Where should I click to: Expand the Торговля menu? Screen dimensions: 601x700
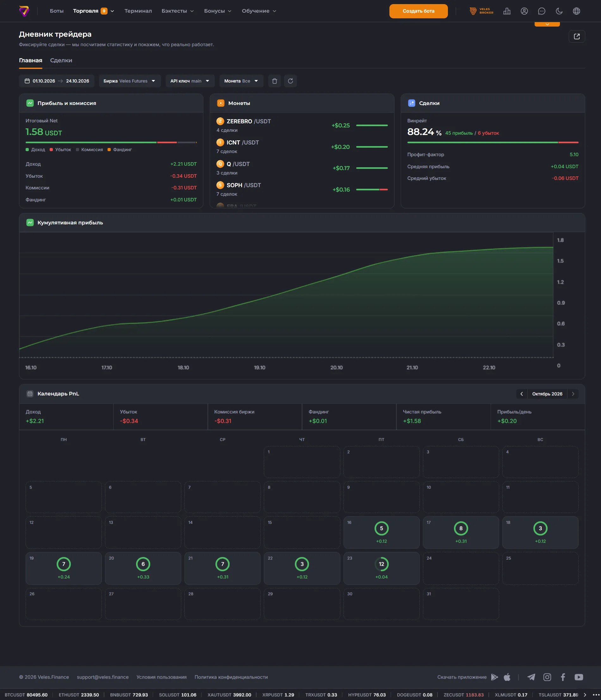pos(94,11)
